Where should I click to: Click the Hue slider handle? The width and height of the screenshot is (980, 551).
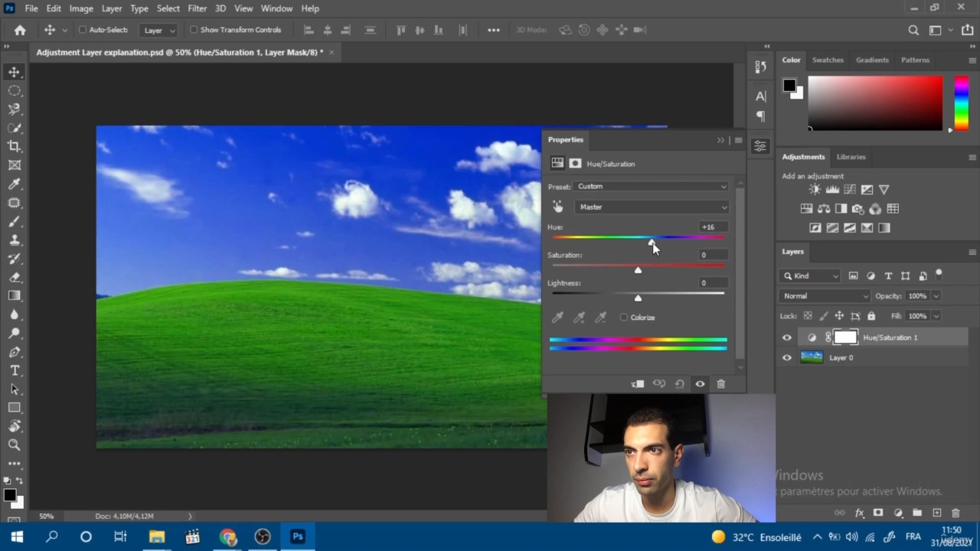[x=652, y=242]
